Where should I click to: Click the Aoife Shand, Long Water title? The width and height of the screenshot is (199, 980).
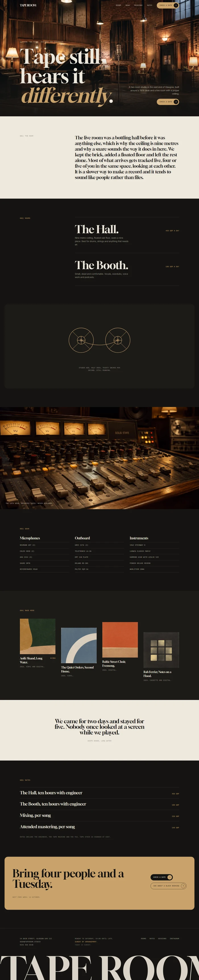pyautogui.click(x=31, y=660)
